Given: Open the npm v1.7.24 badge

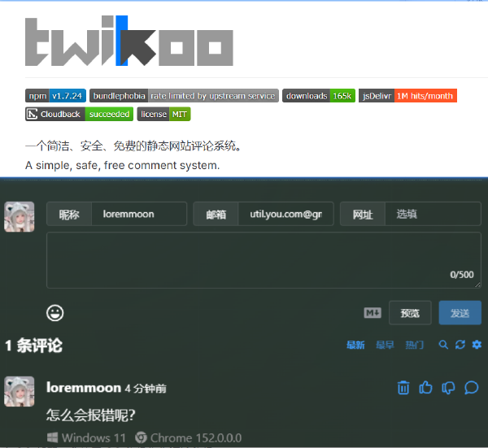Looking at the screenshot, I should [55, 96].
